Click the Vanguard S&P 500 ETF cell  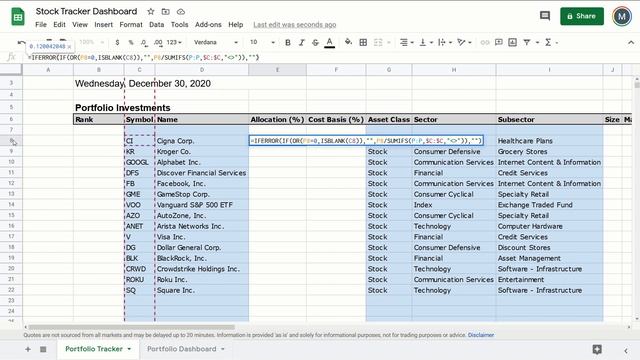point(202,205)
